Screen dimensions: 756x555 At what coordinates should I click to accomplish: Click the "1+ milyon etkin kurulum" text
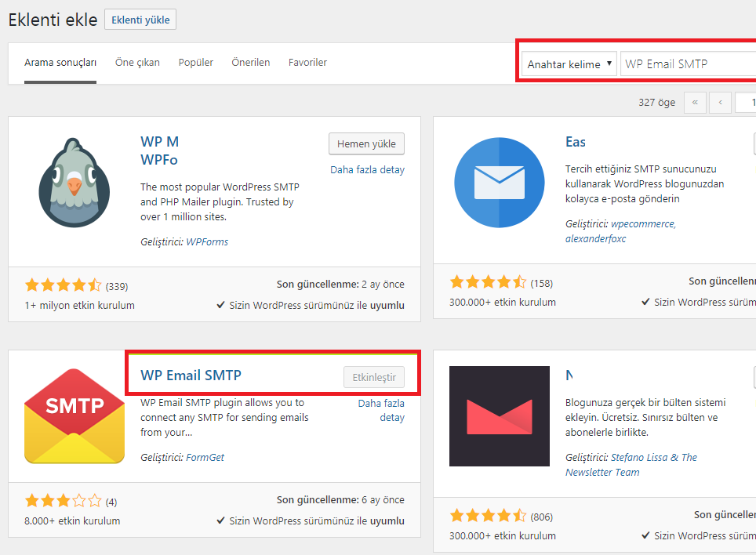click(x=79, y=306)
